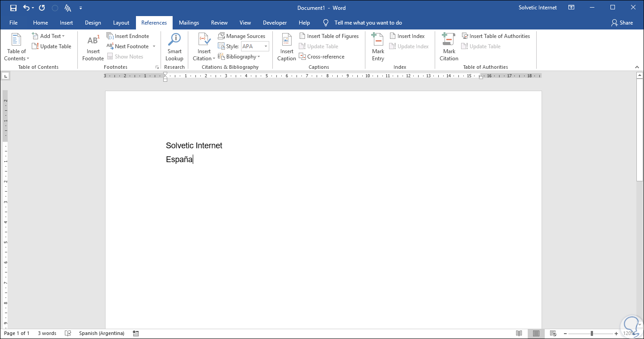The image size is (644, 339).
Task: Click the vertical scrollbar up arrow
Action: point(640,75)
